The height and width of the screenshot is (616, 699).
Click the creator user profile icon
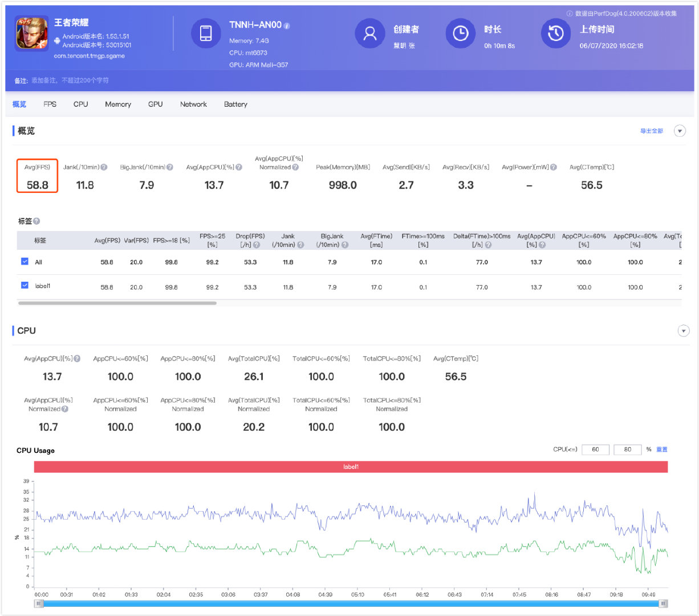[x=370, y=34]
